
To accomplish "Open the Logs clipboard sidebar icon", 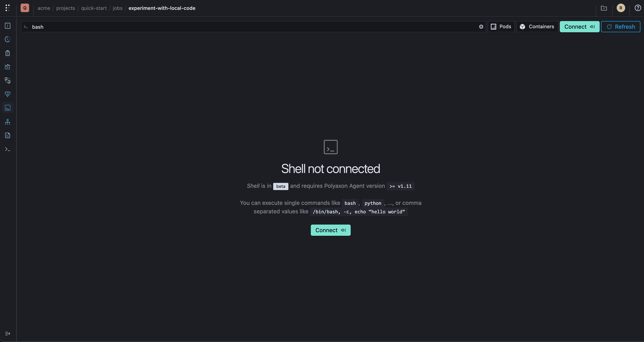I will point(8,53).
